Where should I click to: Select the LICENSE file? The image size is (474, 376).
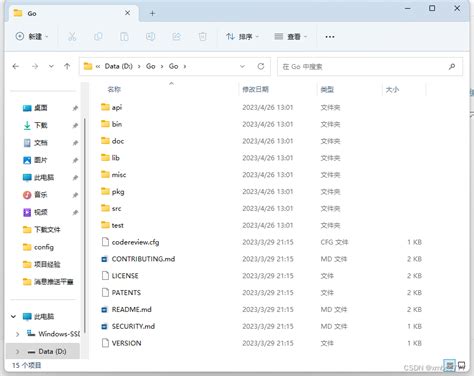click(x=120, y=276)
